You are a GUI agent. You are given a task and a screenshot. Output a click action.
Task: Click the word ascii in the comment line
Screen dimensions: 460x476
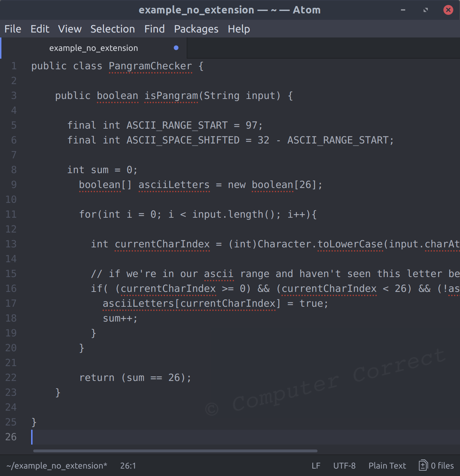point(219,274)
